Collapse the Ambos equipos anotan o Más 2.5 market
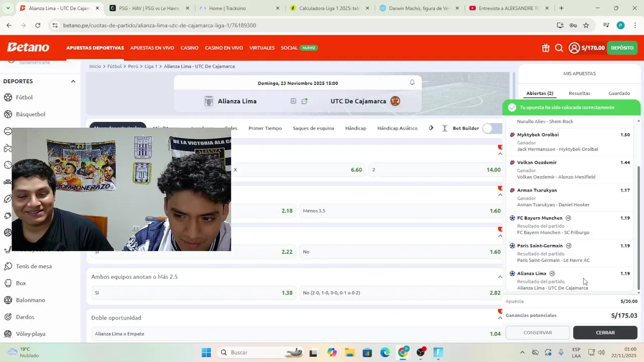Screen dimensions: 644x362 click(x=500, y=277)
